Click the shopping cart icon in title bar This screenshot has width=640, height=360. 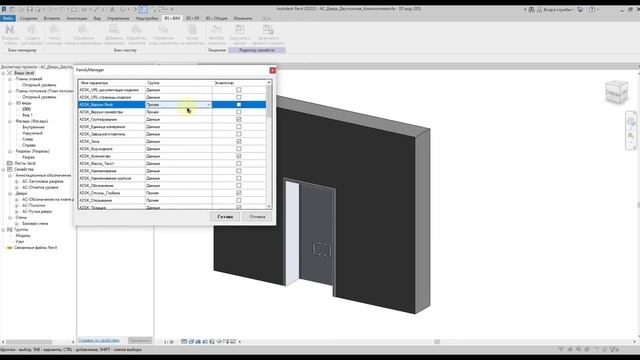tap(580, 9)
